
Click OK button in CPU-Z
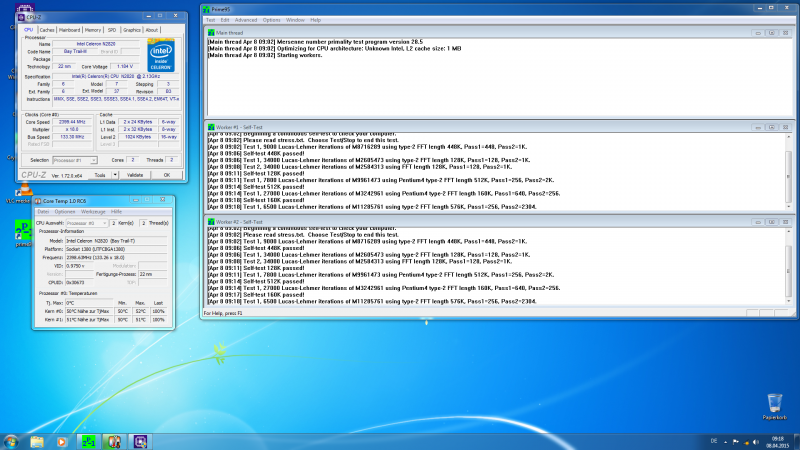coord(167,175)
